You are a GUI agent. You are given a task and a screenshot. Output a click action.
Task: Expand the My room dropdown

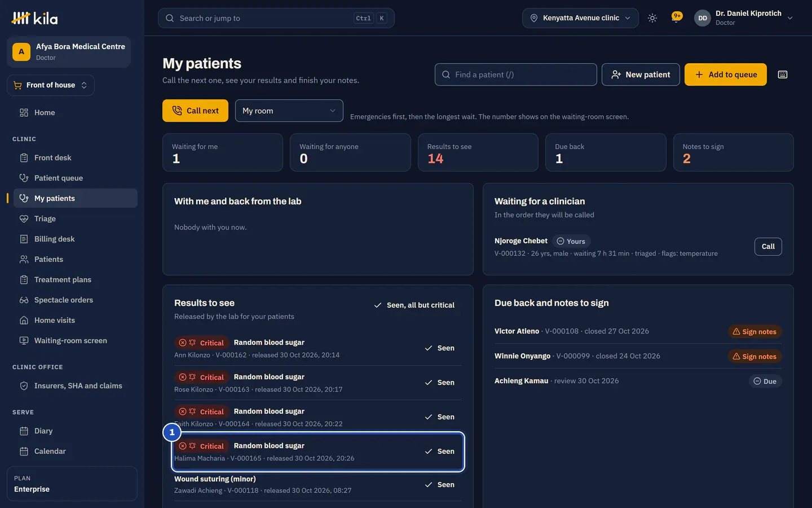pos(289,111)
